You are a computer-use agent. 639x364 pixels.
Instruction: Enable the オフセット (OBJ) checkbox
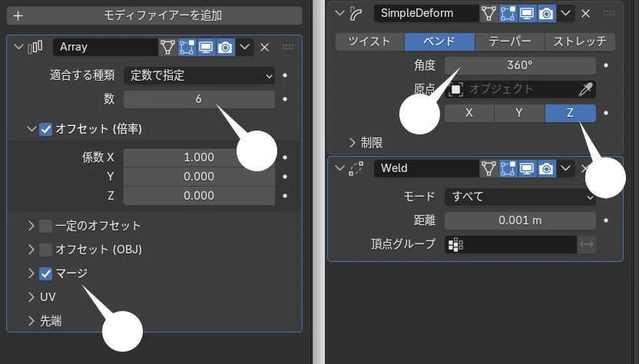click(45, 250)
